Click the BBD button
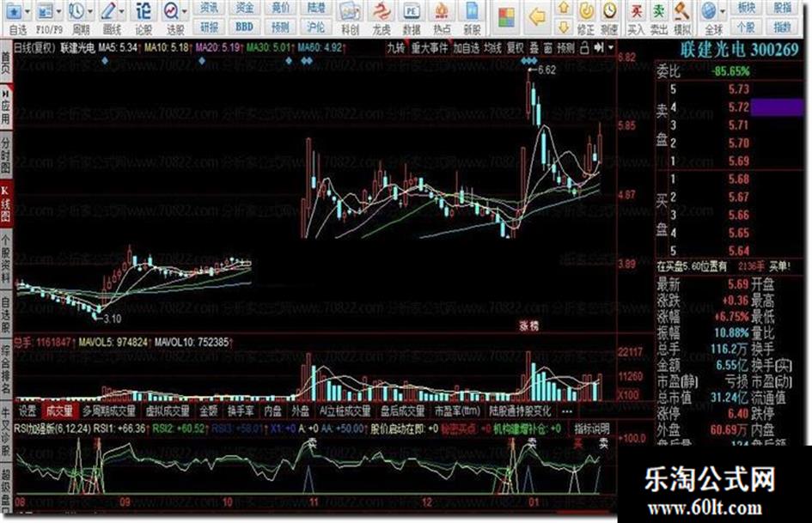This screenshot has height=523, width=812. (x=245, y=27)
